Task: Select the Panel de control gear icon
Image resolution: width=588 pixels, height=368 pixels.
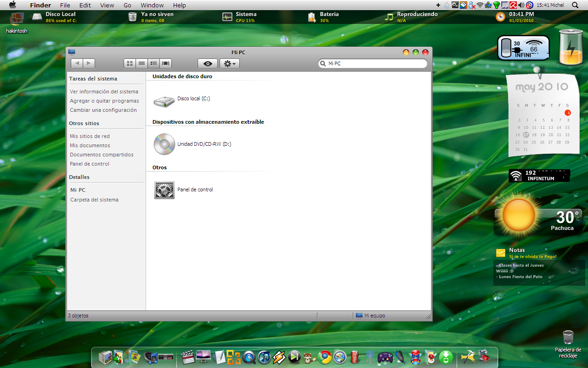Action: [x=164, y=190]
